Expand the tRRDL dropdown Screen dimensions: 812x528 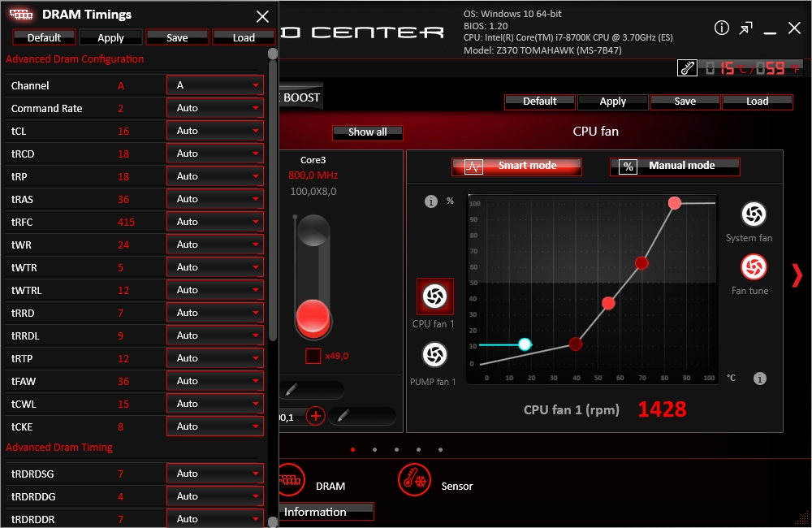(215, 335)
